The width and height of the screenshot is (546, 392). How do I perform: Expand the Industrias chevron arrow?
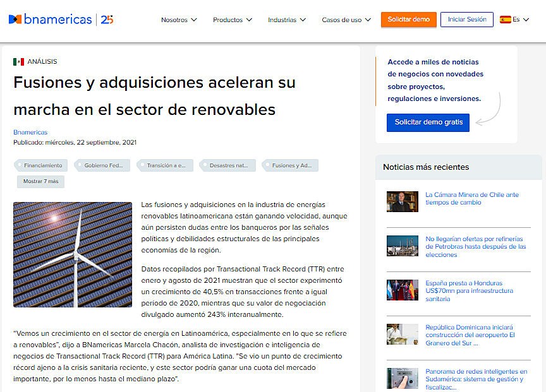click(x=303, y=20)
